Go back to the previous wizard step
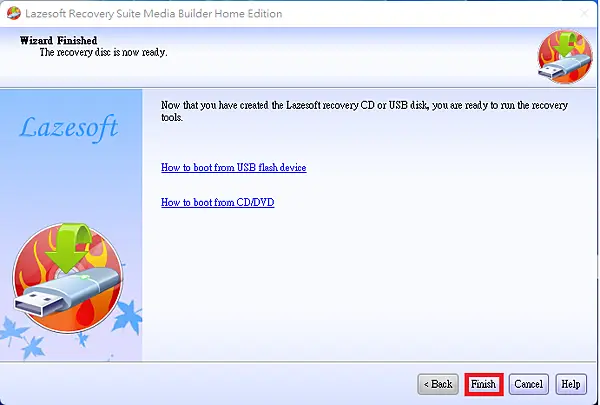Screen dimensions: 600x405 pos(438,384)
